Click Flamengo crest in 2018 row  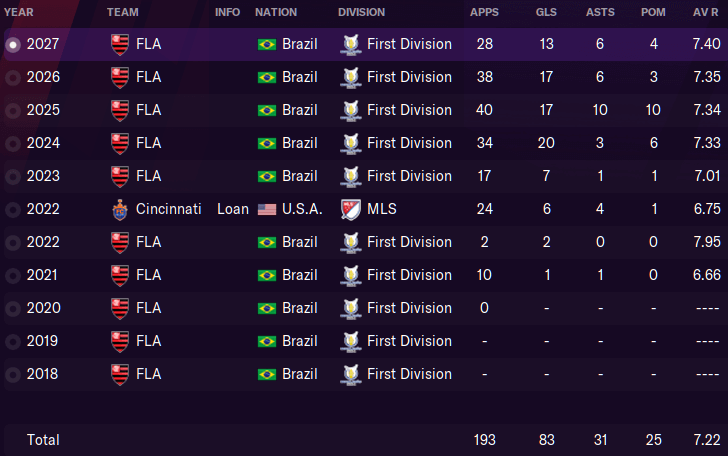pyautogui.click(x=120, y=375)
